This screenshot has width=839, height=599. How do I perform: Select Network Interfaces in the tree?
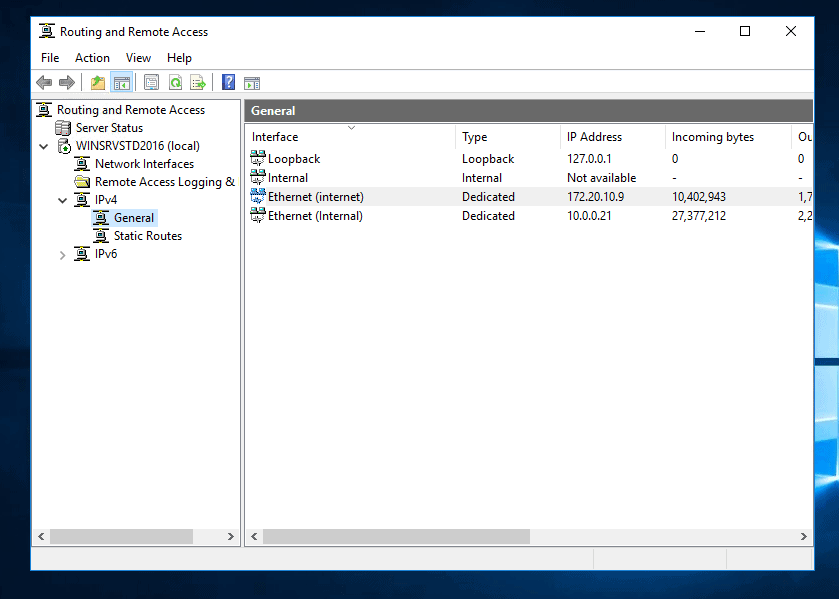click(x=144, y=164)
